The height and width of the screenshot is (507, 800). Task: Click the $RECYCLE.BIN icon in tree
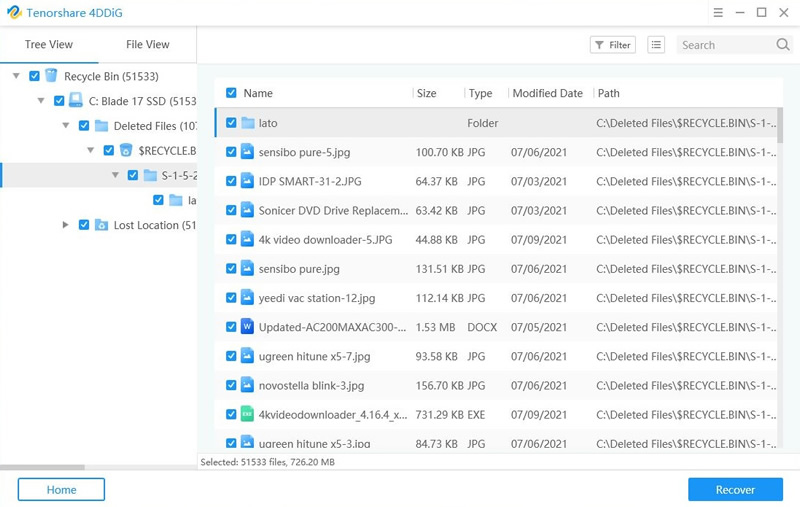[x=126, y=150]
